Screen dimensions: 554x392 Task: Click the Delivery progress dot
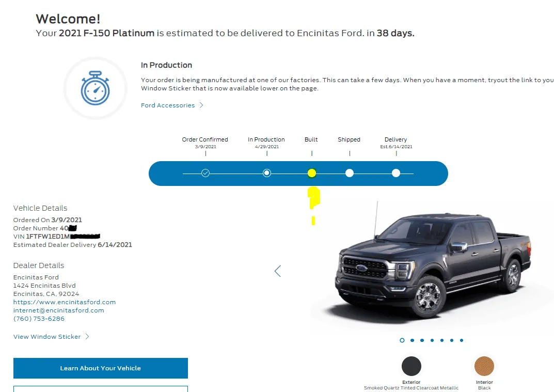pyautogui.click(x=396, y=173)
